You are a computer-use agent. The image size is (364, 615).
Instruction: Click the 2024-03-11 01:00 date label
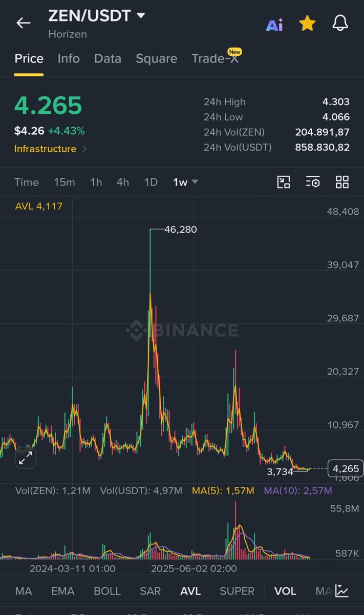[72, 568]
